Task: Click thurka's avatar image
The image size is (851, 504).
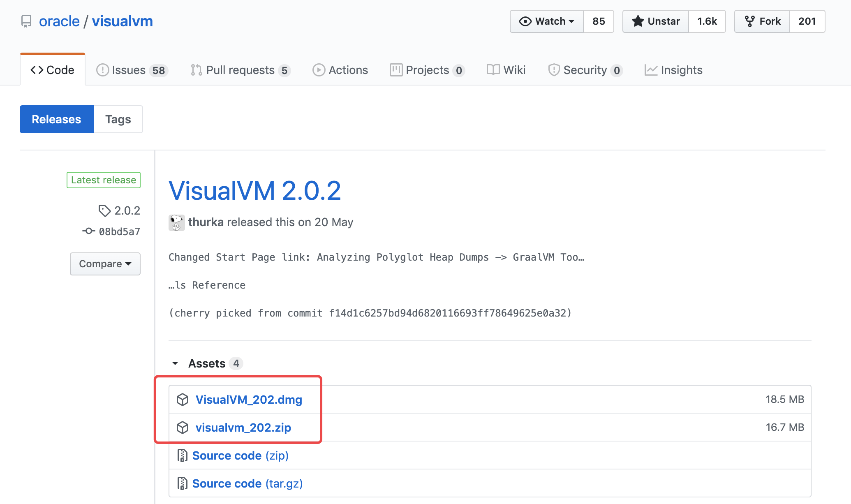Action: pos(177,222)
